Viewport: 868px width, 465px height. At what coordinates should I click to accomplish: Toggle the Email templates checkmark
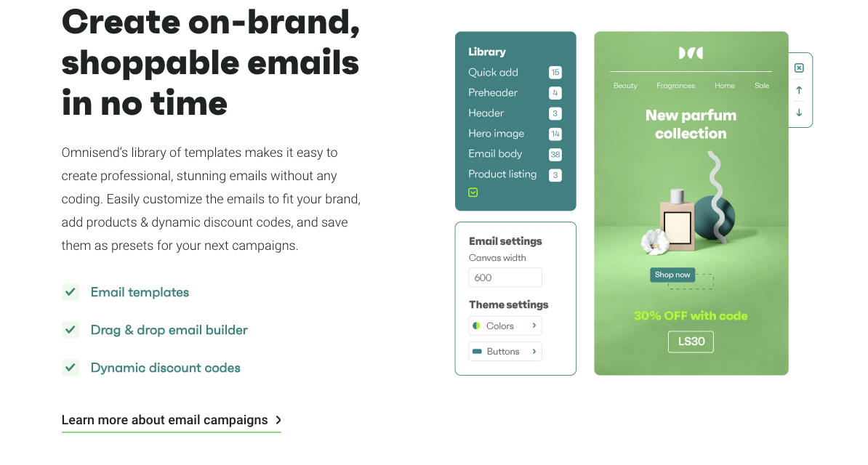point(71,292)
